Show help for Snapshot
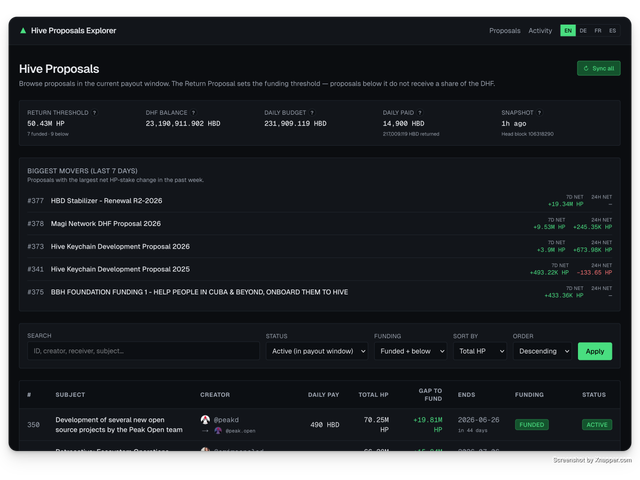The width and height of the screenshot is (640, 480). coord(539,113)
